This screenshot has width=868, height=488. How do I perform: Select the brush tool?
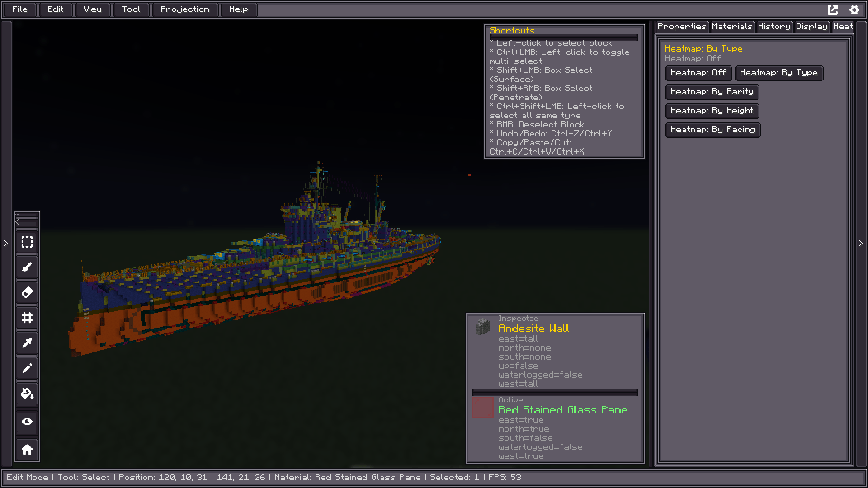pyautogui.click(x=27, y=267)
